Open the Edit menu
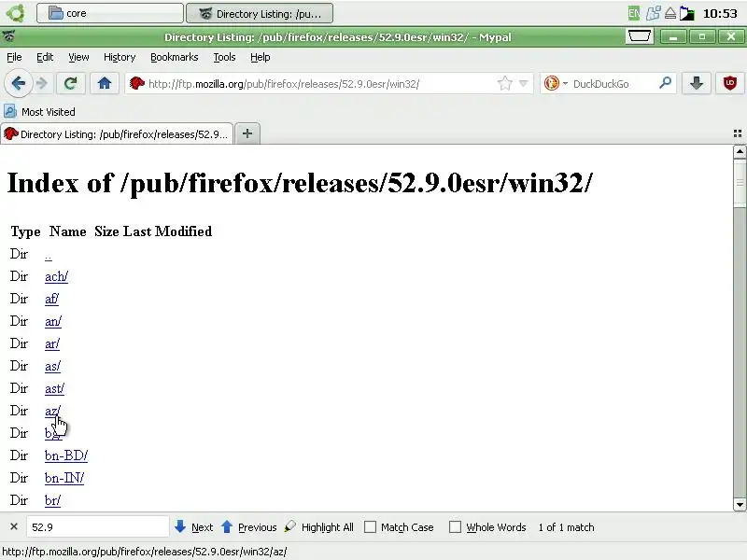Viewport: 747px width, 560px height. [45, 57]
